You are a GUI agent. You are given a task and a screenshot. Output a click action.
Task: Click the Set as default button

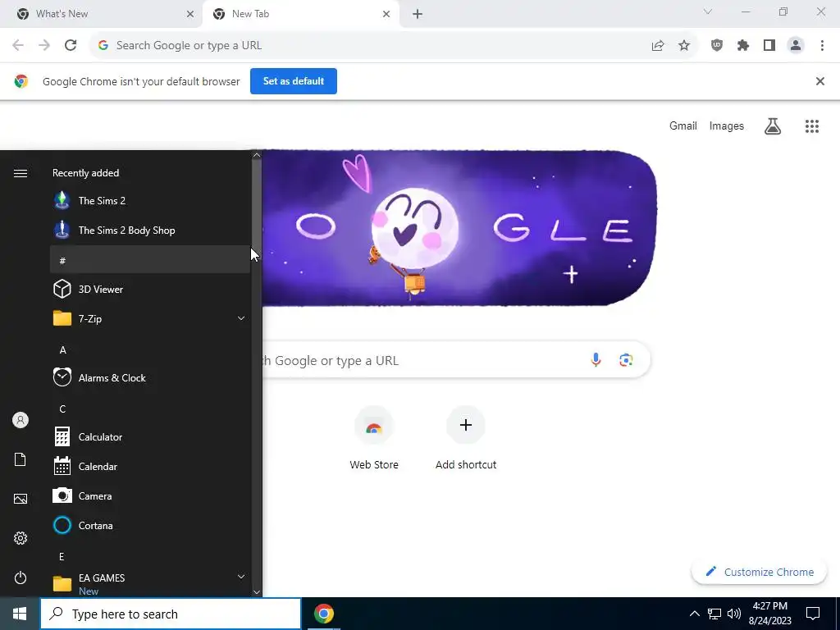[x=294, y=81]
